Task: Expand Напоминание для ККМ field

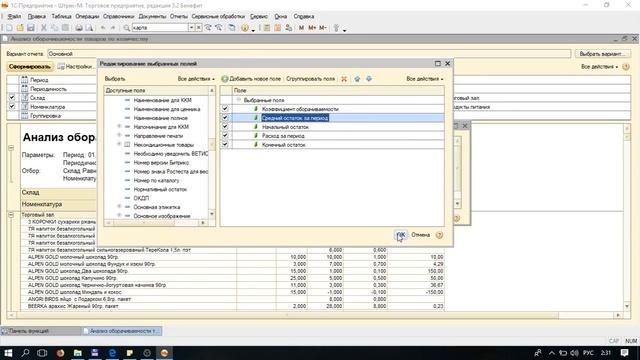Action: pyautogui.click(x=119, y=127)
